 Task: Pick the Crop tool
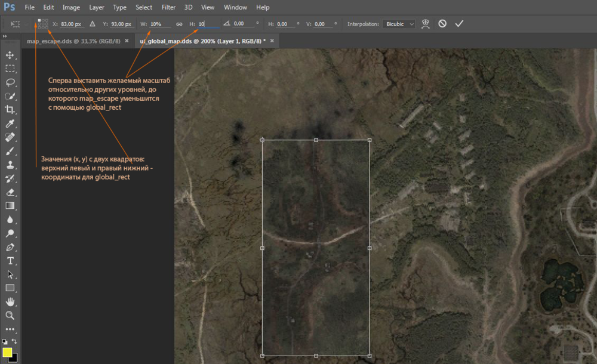tap(10, 109)
